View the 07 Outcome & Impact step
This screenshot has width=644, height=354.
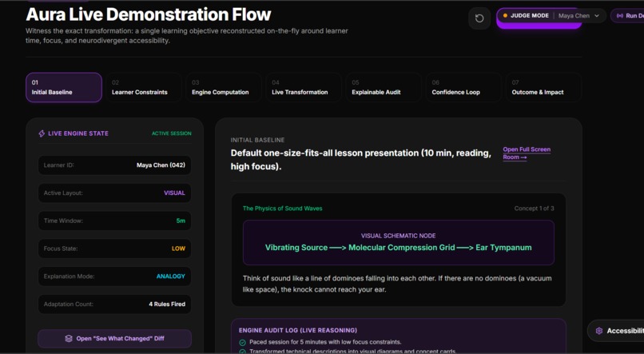coord(543,87)
